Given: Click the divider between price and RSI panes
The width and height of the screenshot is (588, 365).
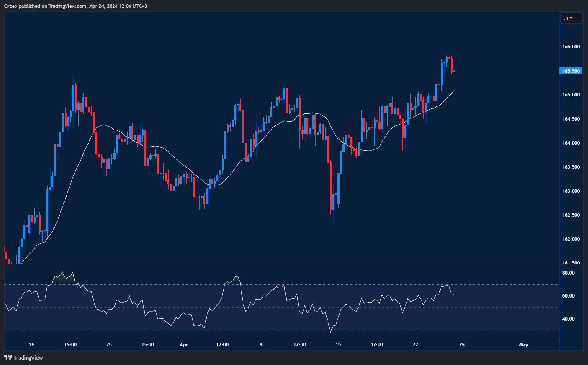Looking at the screenshot, I should click(282, 264).
